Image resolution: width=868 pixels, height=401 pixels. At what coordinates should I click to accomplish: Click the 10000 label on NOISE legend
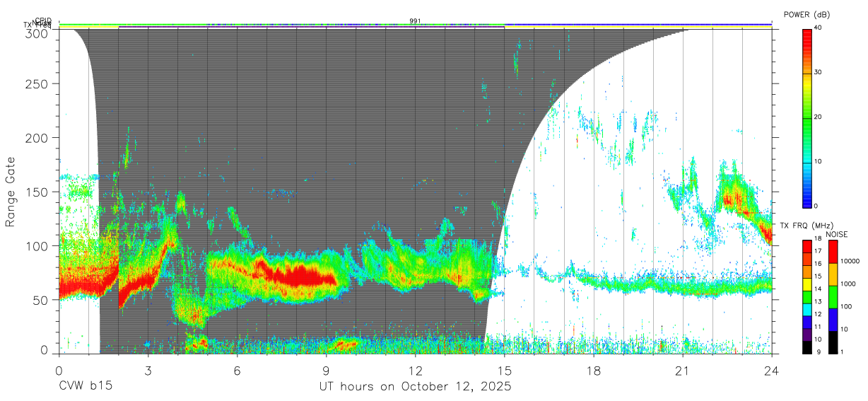coord(850,261)
